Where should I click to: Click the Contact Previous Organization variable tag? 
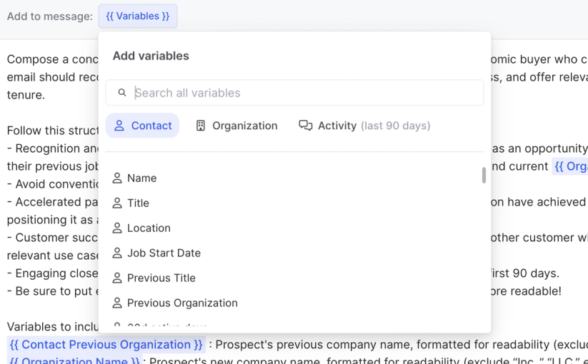pyautogui.click(x=106, y=345)
